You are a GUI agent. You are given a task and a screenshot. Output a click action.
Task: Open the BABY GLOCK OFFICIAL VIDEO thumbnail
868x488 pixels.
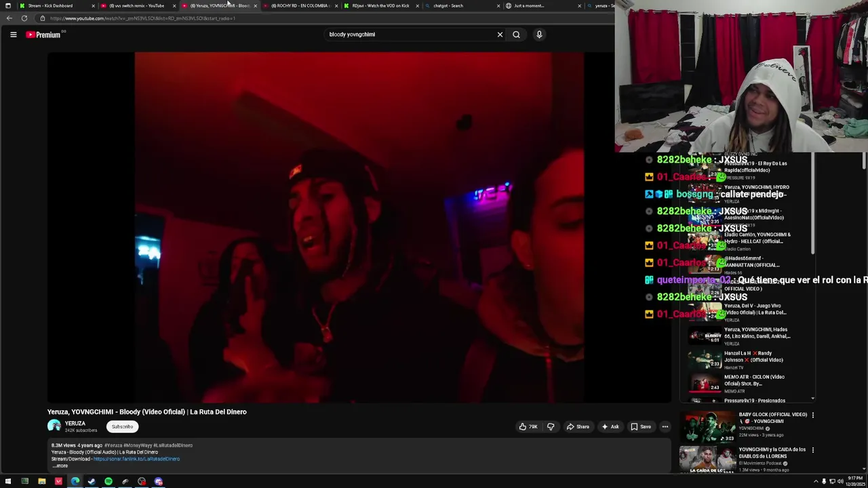[x=708, y=427]
